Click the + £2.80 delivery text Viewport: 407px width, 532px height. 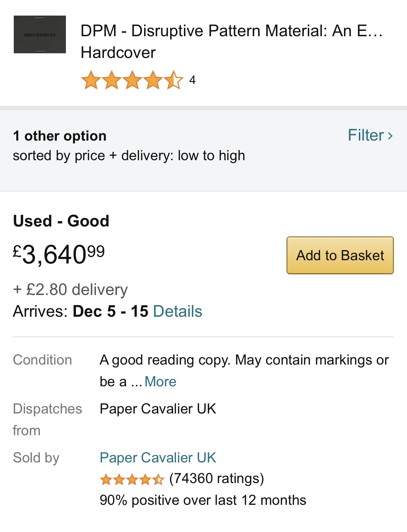[x=70, y=290]
